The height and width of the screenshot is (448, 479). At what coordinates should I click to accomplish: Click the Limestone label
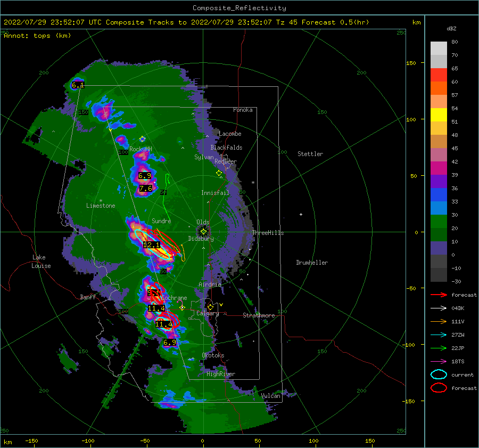[x=101, y=206]
